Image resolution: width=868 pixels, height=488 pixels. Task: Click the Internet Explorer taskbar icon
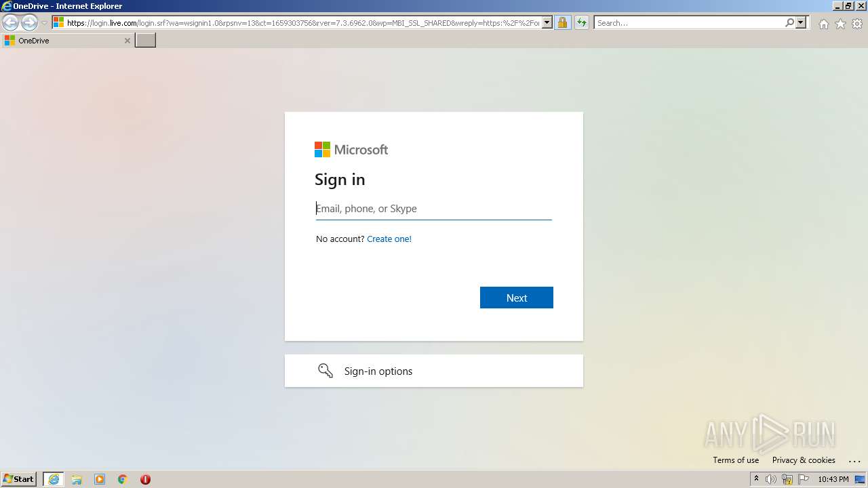pyautogui.click(x=54, y=479)
